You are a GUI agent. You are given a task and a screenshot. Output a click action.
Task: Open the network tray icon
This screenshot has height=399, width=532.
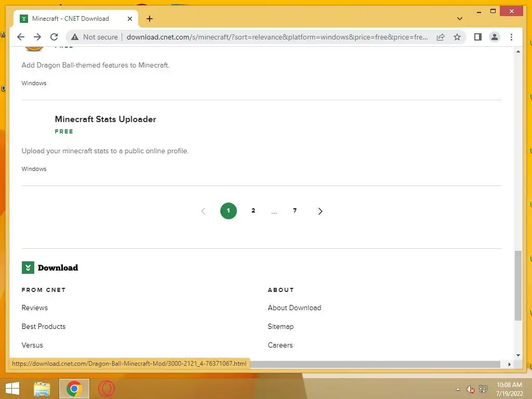(x=483, y=389)
